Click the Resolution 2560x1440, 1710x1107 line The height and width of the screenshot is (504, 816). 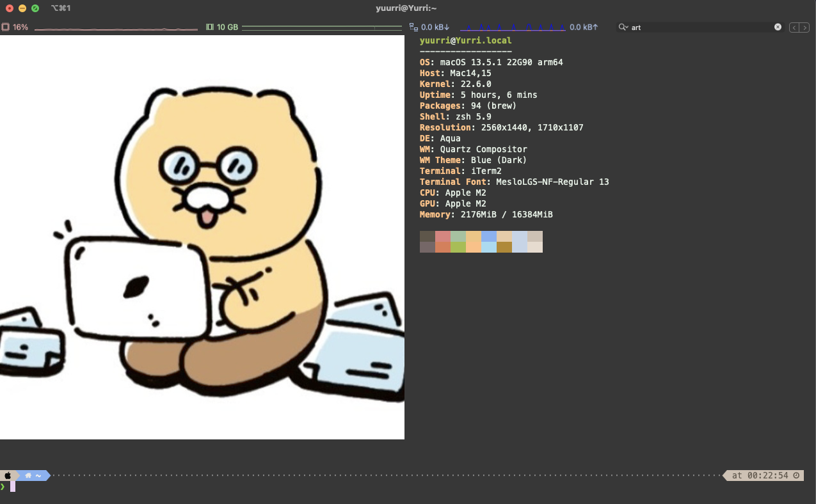pos(502,127)
